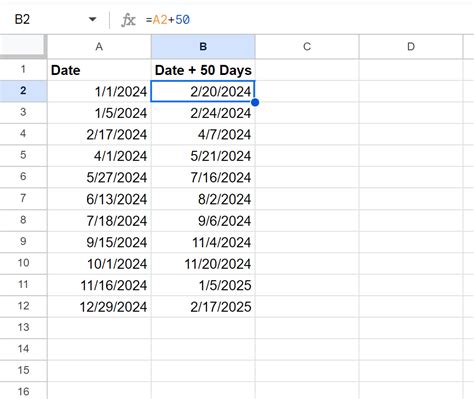Click the 'Date + 50 Days' header cell

pos(203,70)
